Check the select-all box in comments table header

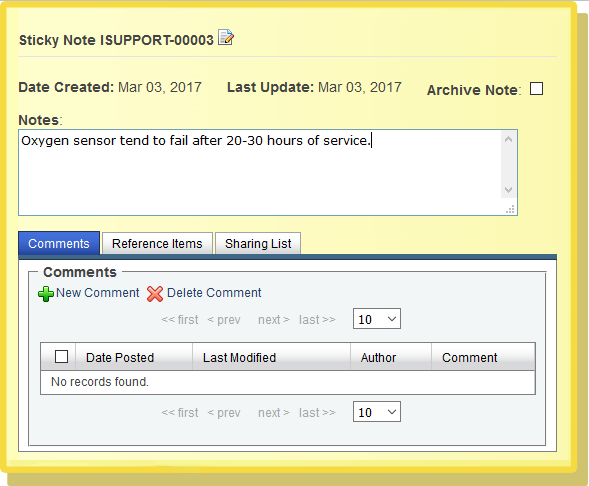click(x=61, y=356)
